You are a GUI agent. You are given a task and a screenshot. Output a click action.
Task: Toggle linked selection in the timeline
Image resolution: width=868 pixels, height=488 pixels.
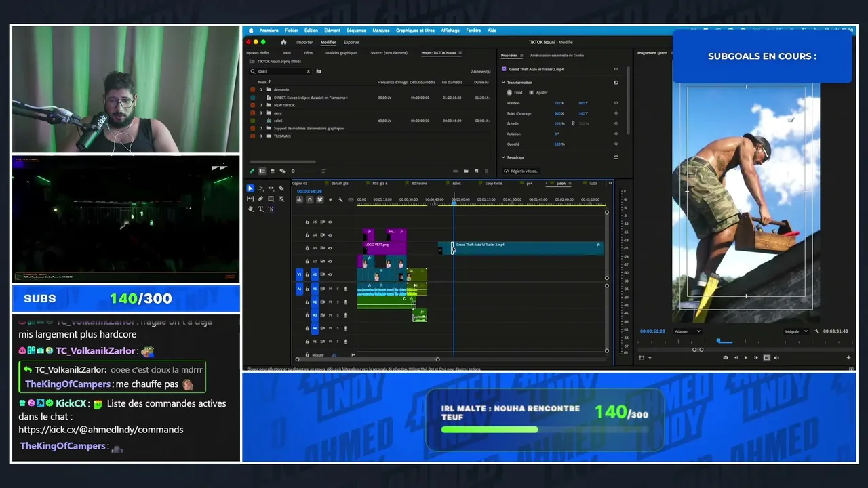point(320,199)
